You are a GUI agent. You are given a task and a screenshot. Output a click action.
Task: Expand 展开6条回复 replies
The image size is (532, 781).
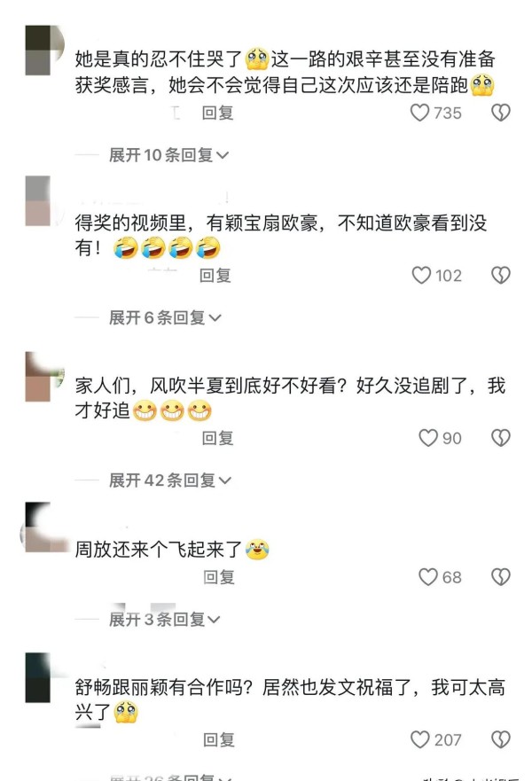165,317
